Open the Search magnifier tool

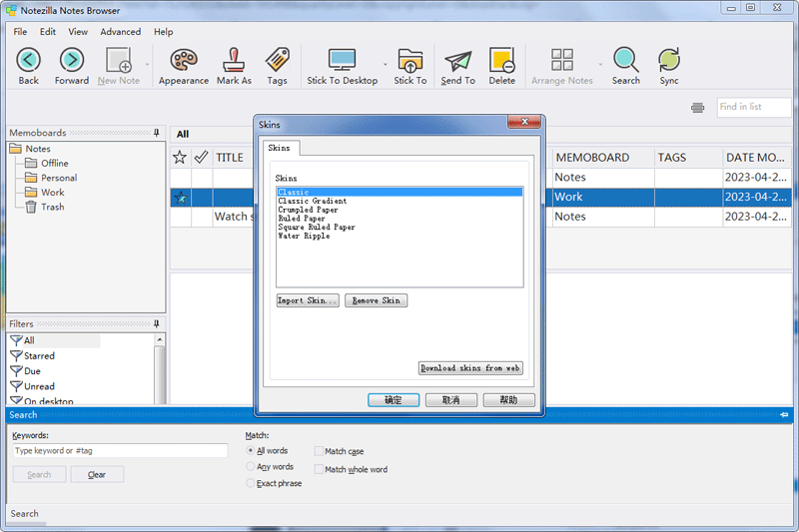click(626, 60)
